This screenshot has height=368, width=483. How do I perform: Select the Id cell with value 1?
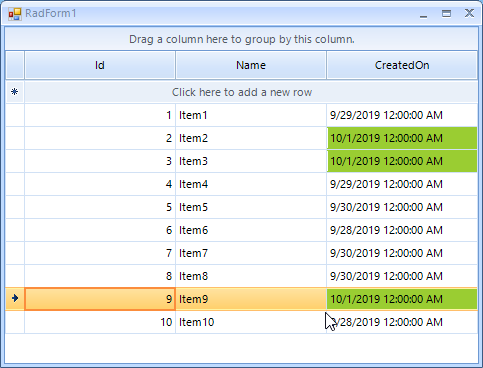[100, 115]
